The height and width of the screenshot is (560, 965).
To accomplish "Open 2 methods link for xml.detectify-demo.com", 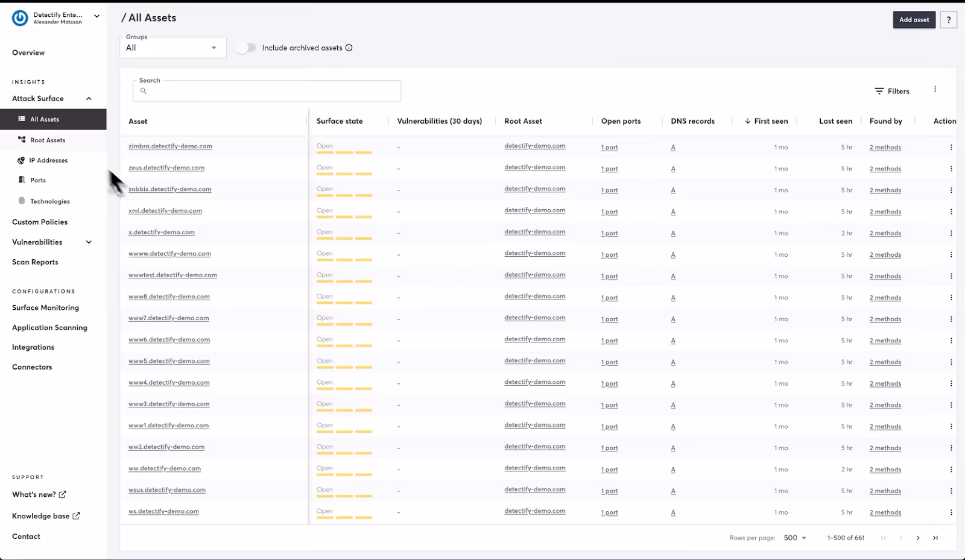I will click(x=885, y=212).
